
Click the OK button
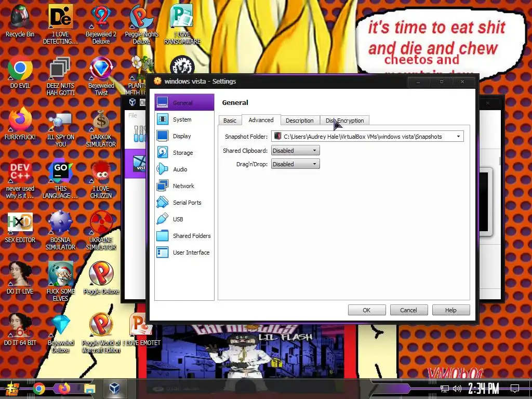tap(367, 310)
